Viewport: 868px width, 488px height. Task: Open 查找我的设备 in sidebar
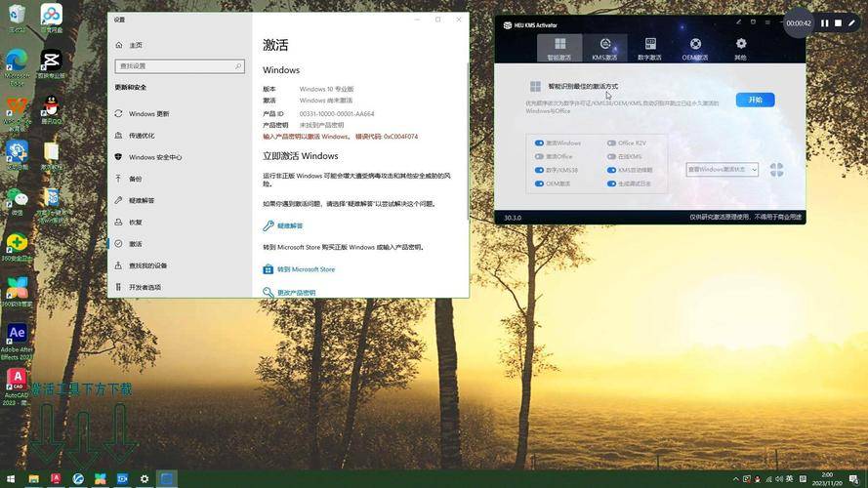(180, 265)
